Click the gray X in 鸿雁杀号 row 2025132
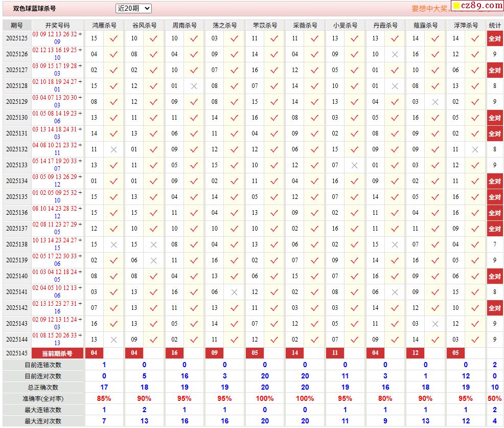Viewport: 504px width, 428px height. tap(114, 149)
